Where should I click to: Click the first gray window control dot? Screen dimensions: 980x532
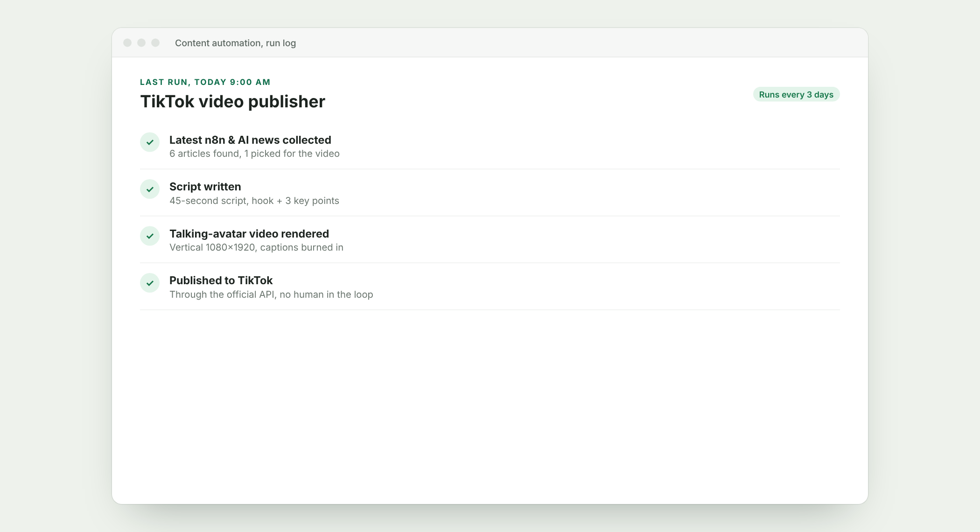(127, 43)
